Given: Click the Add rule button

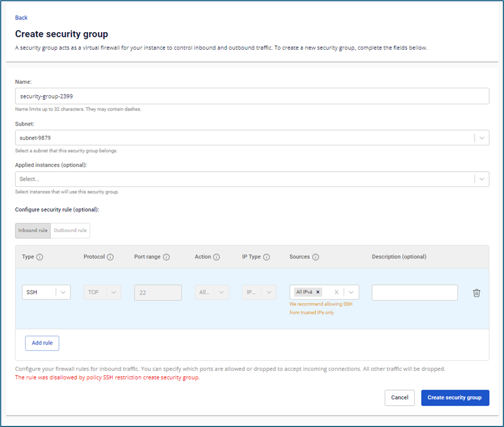Looking at the screenshot, I should tap(42, 343).
